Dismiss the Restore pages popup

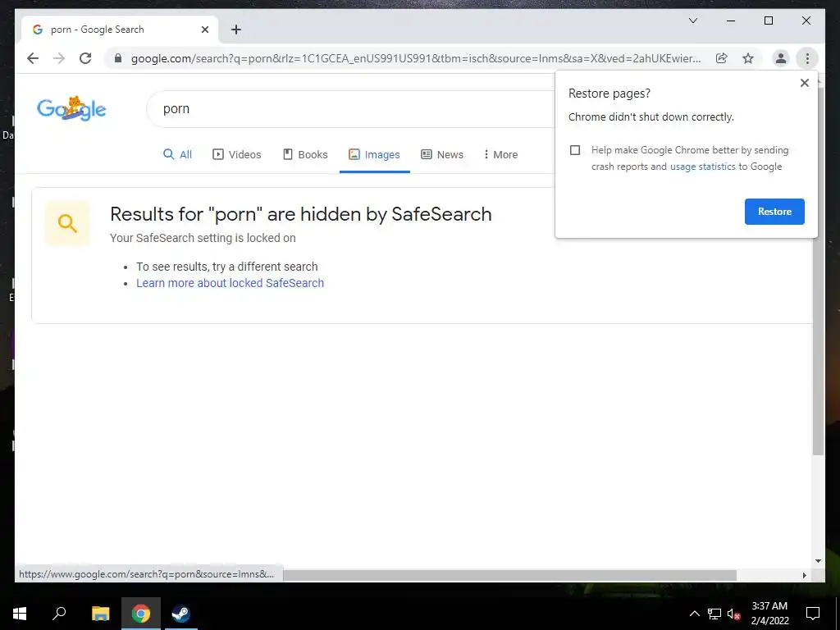click(804, 83)
